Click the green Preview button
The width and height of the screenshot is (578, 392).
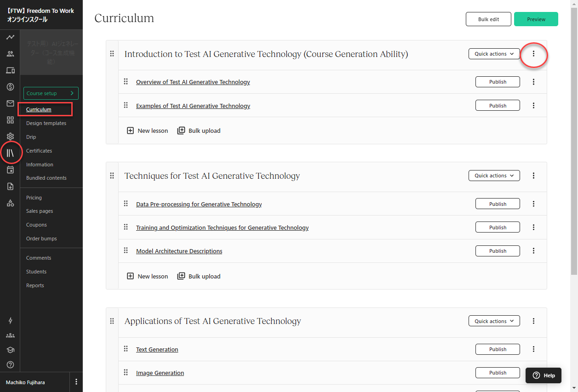(536, 19)
